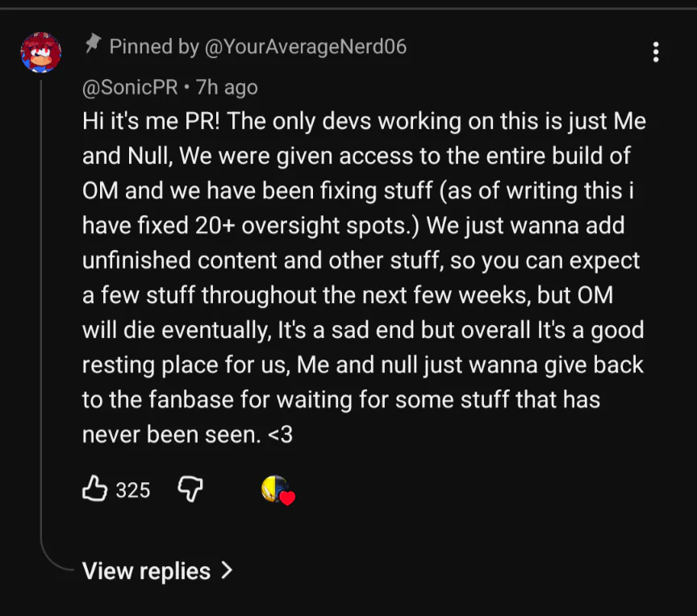Click the <3 at the comment's end
The height and width of the screenshot is (616, 697).
click(280, 435)
